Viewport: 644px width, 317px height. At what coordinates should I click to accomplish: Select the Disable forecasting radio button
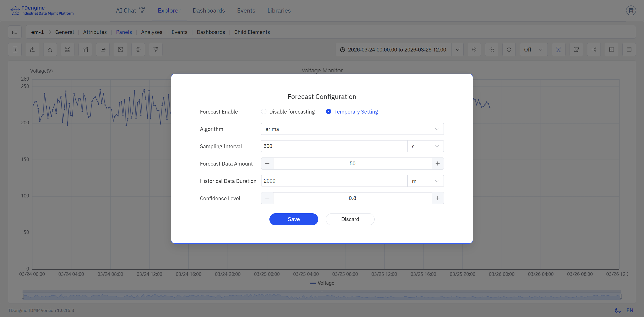[x=263, y=112]
